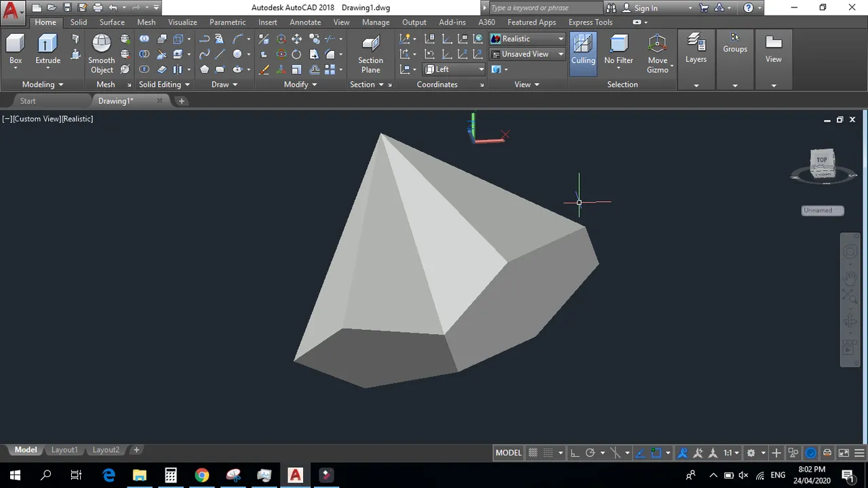
Task: Open the Parametric ribbon tab
Action: pyautogui.click(x=227, y=22)
